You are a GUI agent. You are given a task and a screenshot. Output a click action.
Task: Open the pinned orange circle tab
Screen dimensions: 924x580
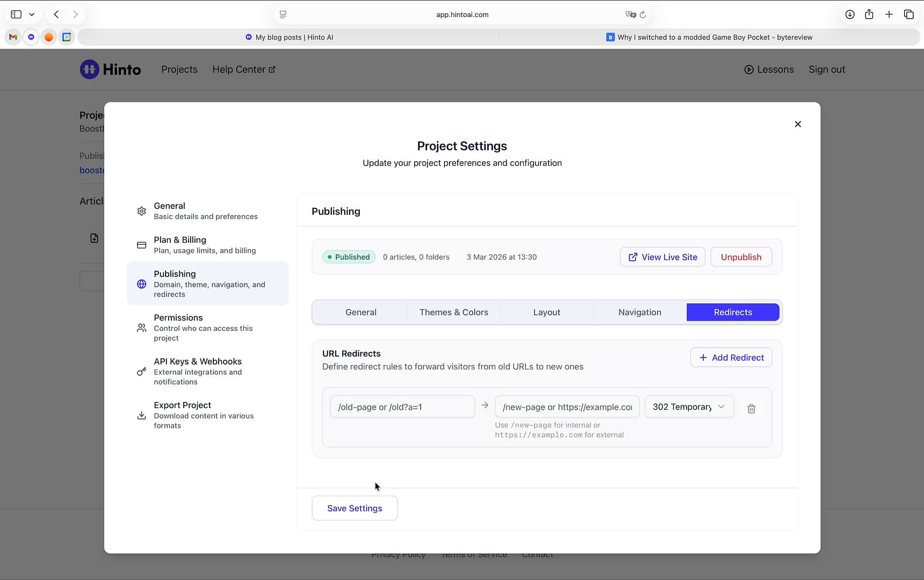coord(49,37)
